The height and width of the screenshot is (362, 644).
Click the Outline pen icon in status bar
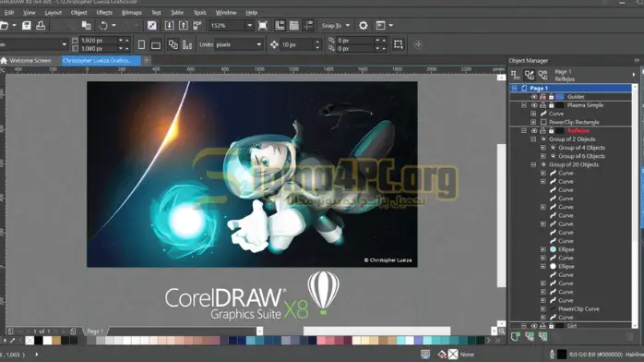tap(552, 355)
